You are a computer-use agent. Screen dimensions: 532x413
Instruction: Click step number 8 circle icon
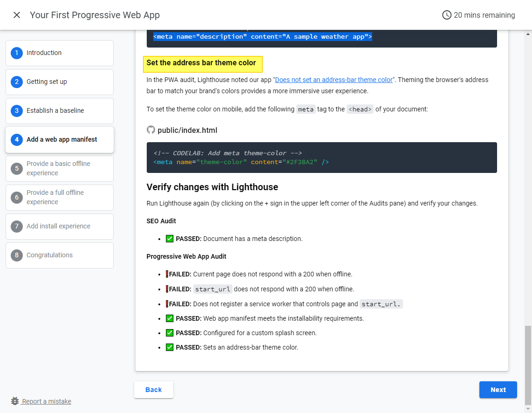(x=17, y=255)
